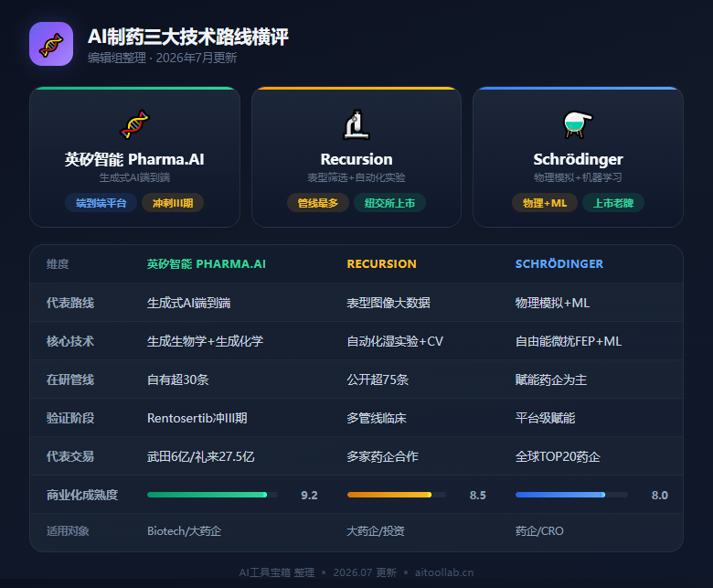Click the Biotech/大药企 cell
Image resolution: width=713 pixels, height=588 pixels.
pos(184,530)
